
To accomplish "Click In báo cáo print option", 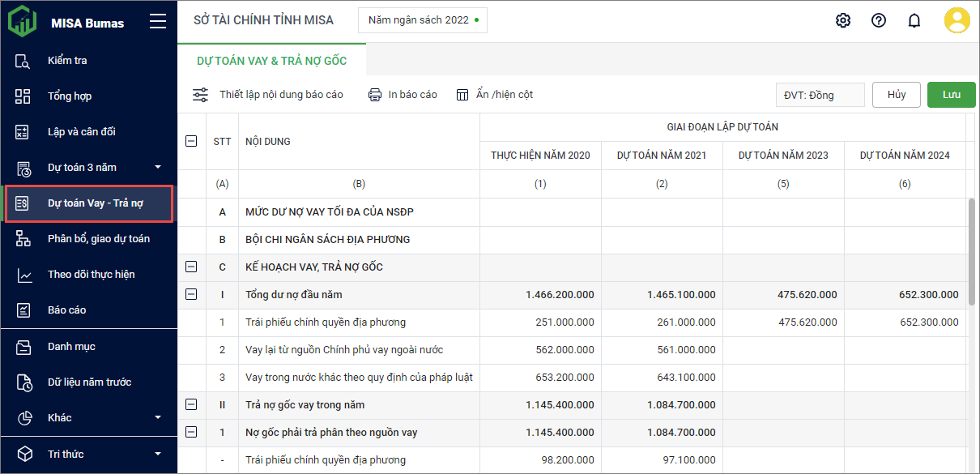I will click(x=403, y=95).
